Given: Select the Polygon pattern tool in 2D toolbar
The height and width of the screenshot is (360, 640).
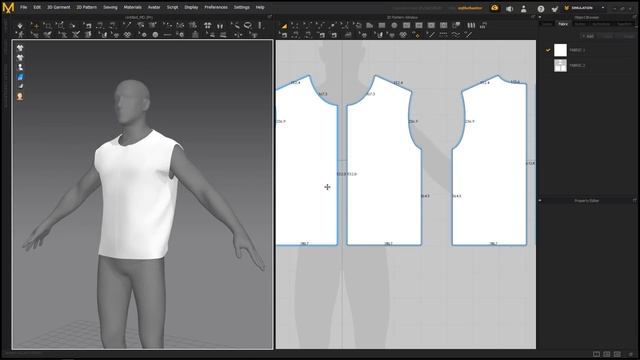Looking at the screenshot, I should tap(370, 25).
